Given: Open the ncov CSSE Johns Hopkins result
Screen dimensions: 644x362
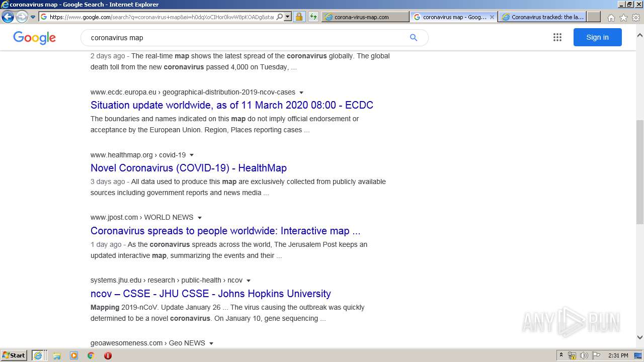Looking at the screenshot, I should [211, 294].
